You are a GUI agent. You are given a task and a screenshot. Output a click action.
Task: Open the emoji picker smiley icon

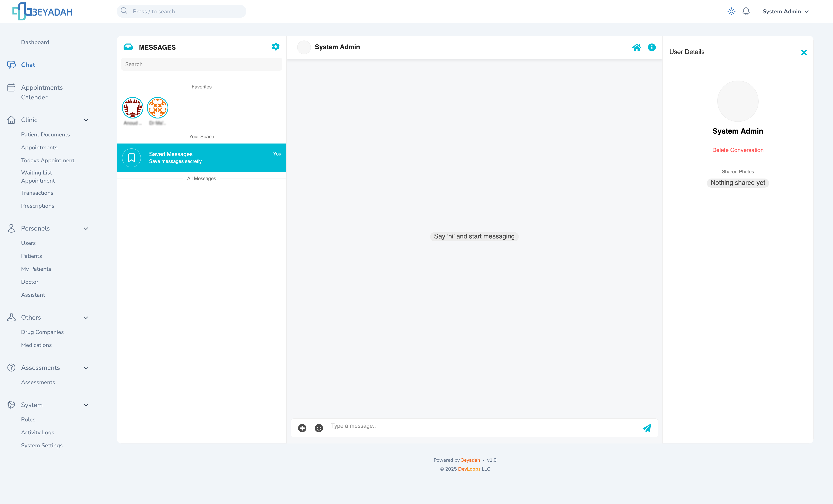click(318, 428)
